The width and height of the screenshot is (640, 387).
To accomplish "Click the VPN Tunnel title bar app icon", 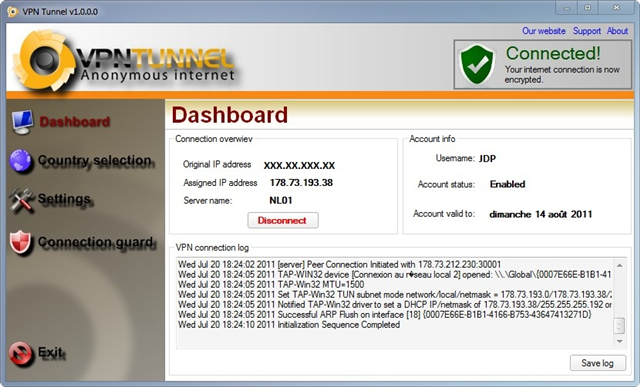I will coord(13,11).
